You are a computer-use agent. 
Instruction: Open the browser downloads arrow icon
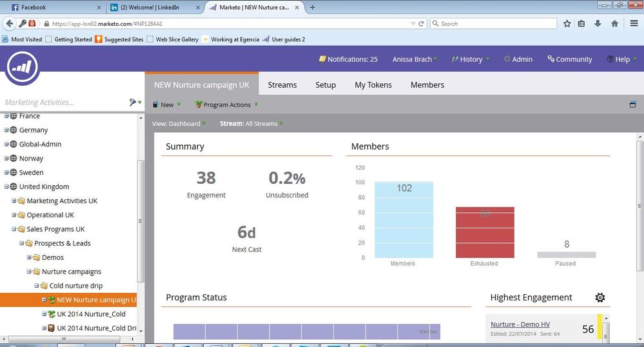coord(598,24)
